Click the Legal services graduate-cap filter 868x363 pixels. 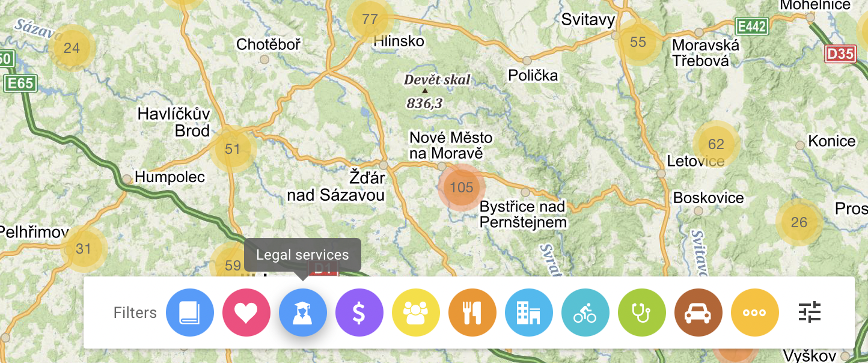tap(303, 313)
